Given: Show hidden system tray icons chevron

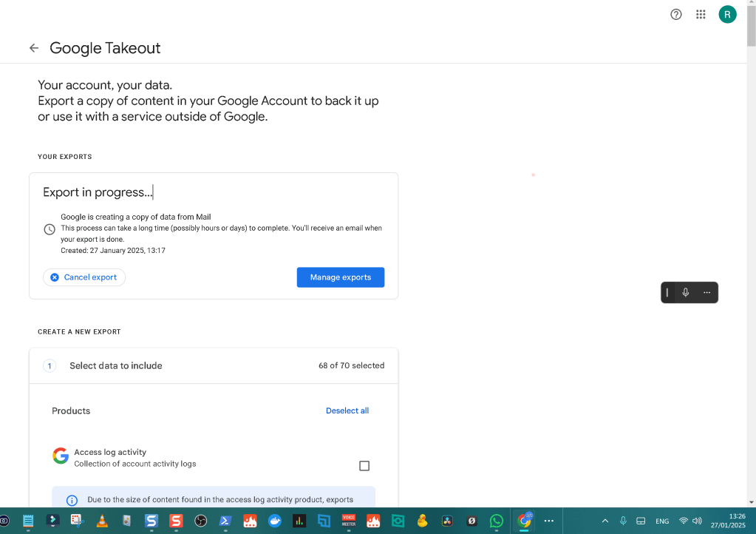Looking at the screenshot, I should [x=605, y=521].
